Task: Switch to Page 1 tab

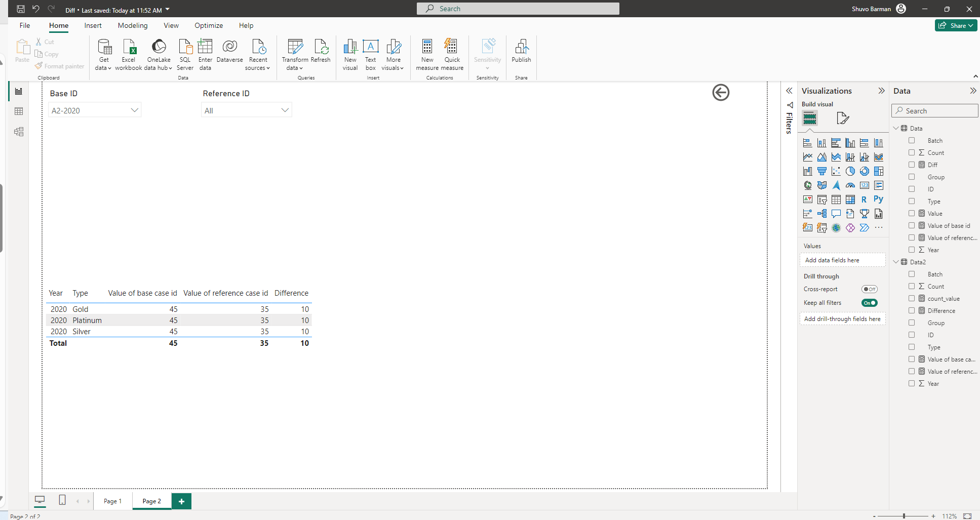Action: coord(112,501)
